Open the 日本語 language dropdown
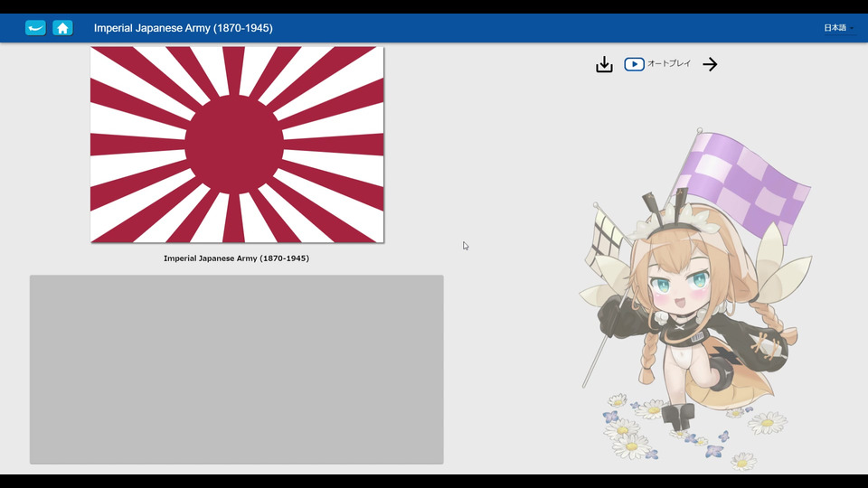Image resolution: width=868 pixels, height=488 pixels. click(838, 28)
